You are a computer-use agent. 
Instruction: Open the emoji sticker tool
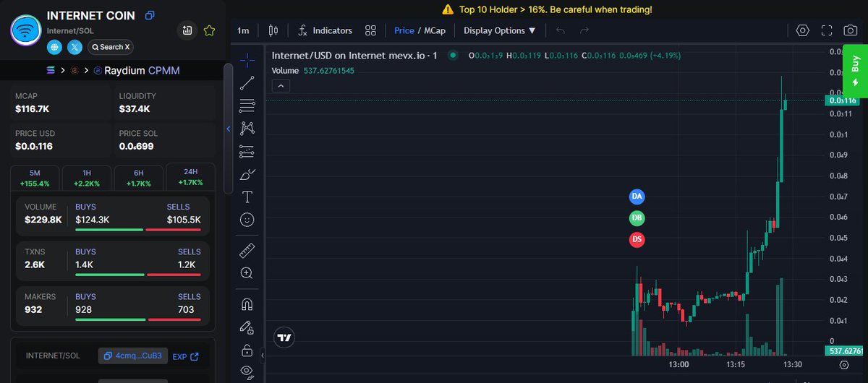(x=247, y=220)
